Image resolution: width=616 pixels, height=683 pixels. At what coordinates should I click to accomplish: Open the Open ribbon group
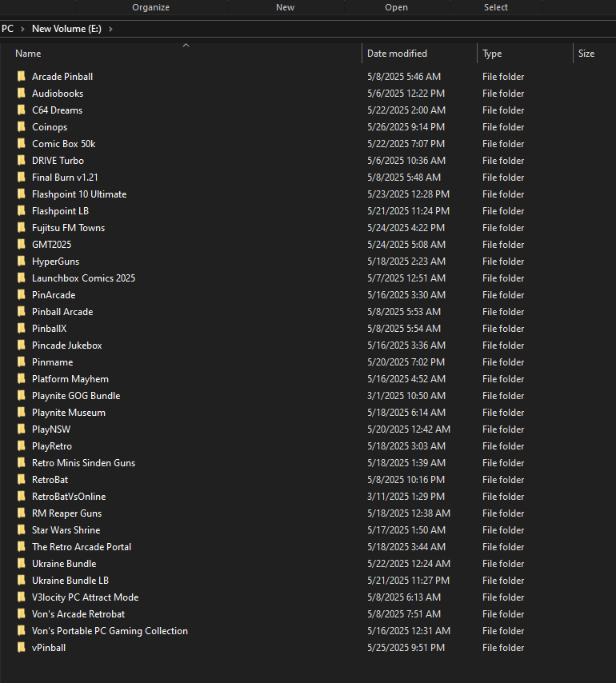tap(396, 7)
